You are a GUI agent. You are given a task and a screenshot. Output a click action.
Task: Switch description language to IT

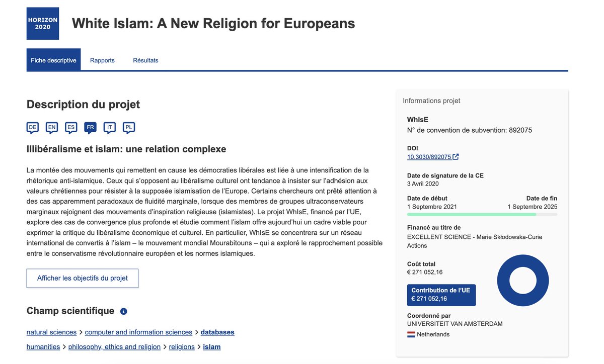pos(110,128)
